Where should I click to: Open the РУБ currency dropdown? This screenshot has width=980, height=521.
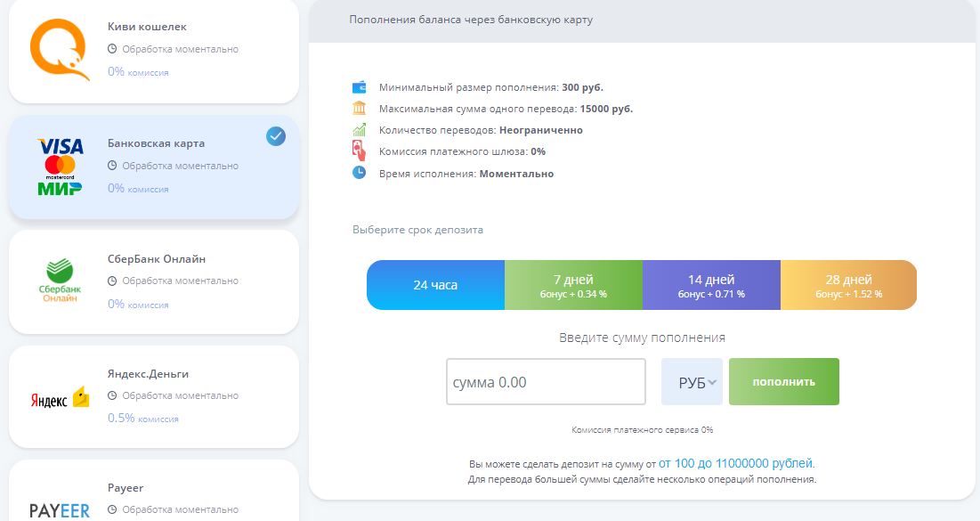pyautogui.click(x=692, y=381)
